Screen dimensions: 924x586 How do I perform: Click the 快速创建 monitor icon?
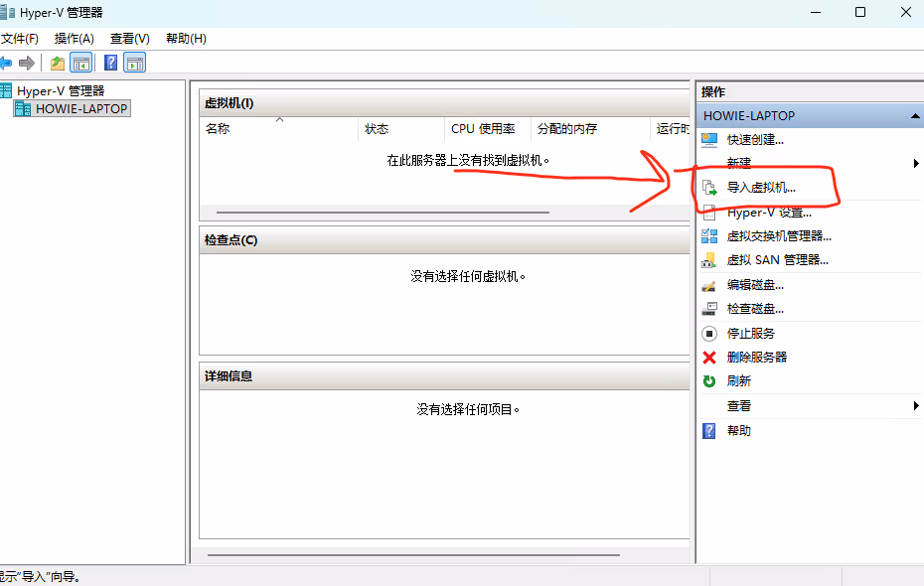pyautogui.click(x=709, y=140)
